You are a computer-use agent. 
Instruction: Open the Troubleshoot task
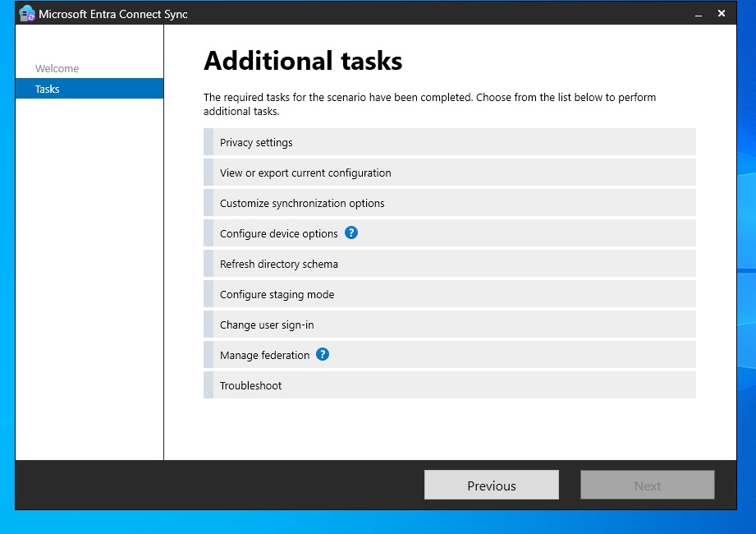pyautogui.click(x=449, y=385)
